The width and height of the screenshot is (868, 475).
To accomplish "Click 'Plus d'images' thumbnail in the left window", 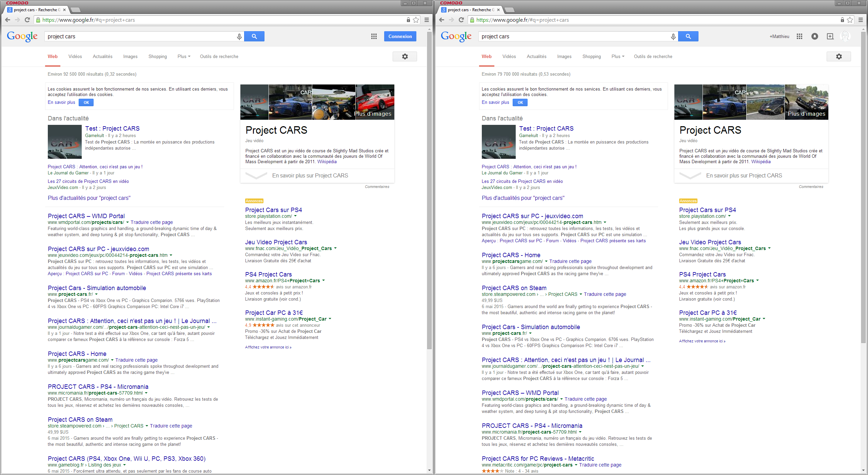I will coord(375,102).
